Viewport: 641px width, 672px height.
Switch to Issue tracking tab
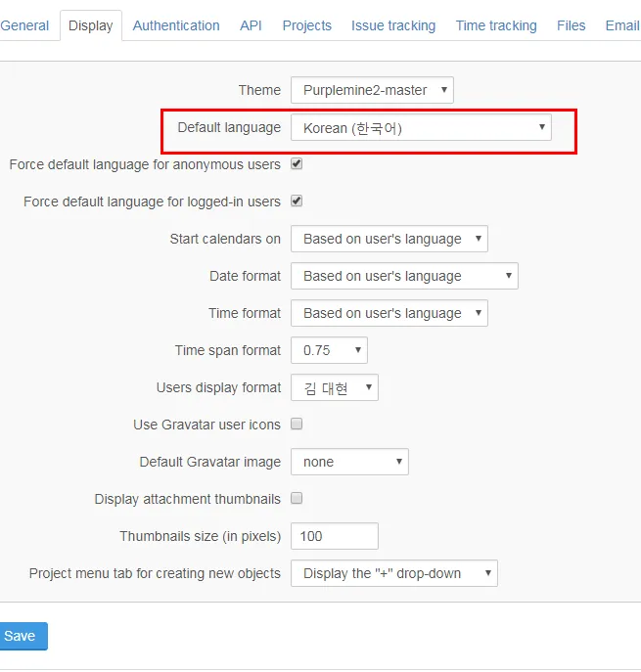coord(393,25)
